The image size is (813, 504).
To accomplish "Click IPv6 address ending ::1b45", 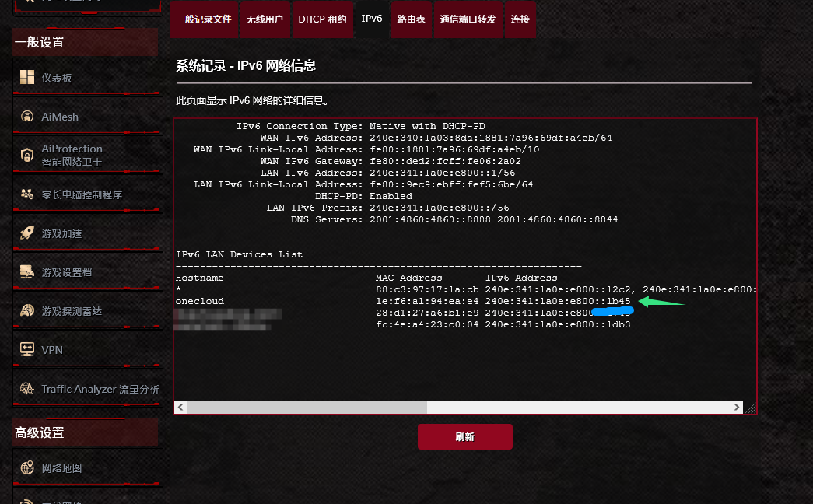I will [x=558, y=301].
